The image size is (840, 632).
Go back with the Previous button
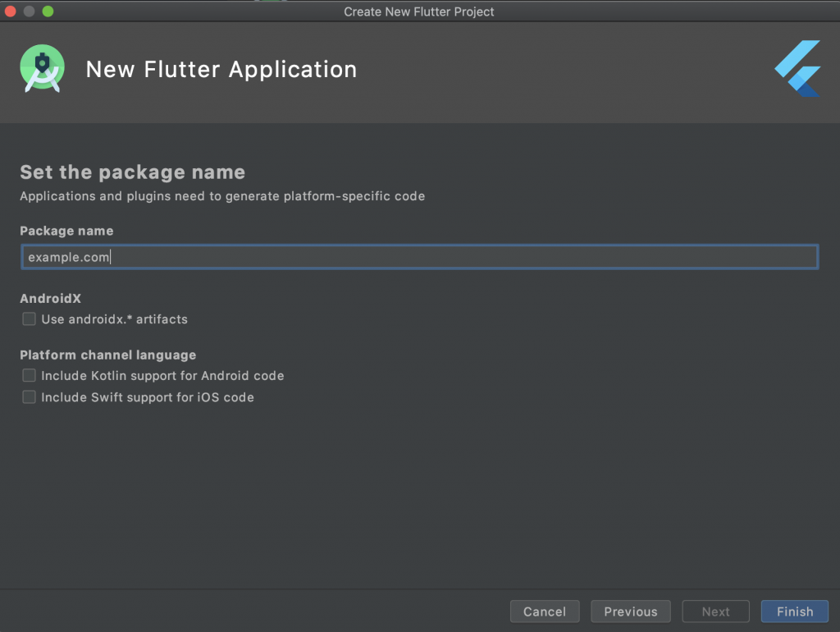(631, 611)
